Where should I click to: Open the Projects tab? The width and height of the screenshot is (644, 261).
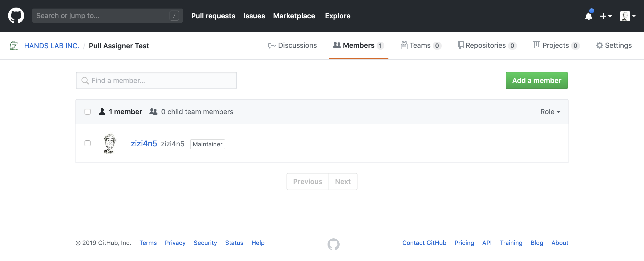[556, 45]
